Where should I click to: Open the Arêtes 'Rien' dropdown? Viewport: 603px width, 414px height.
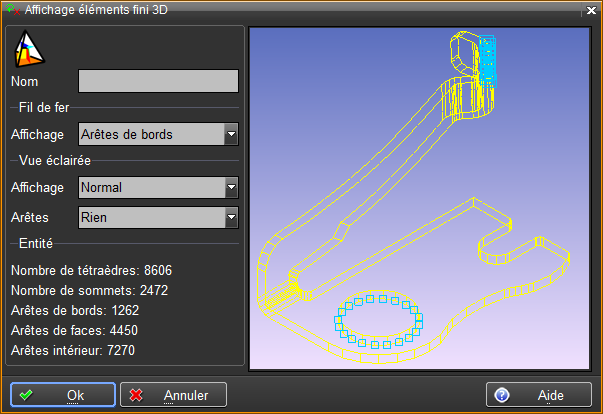coord(158,218)
